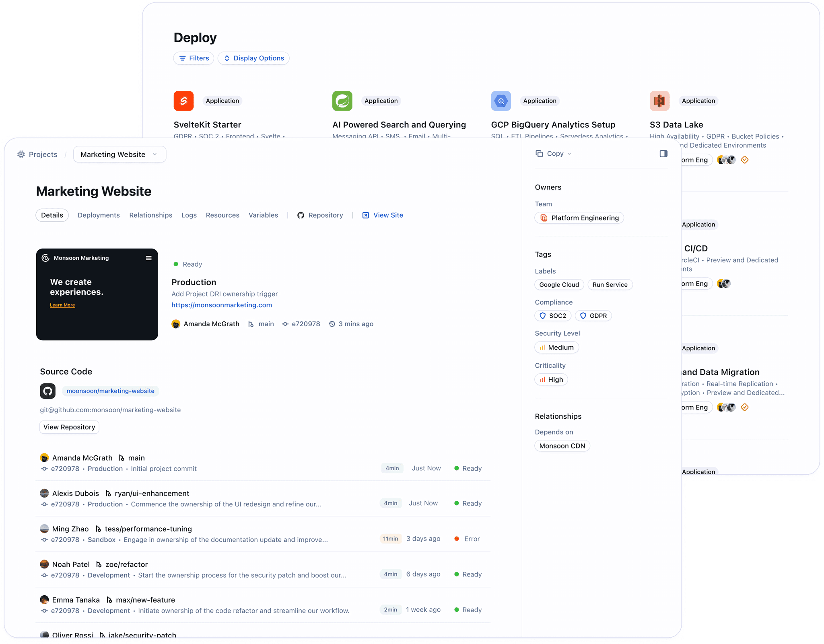824x644 pixels.
Task: Open the hamburger menu on Monsoon Marketing preview
Action: pyautogui.click(x=148, y=258)
